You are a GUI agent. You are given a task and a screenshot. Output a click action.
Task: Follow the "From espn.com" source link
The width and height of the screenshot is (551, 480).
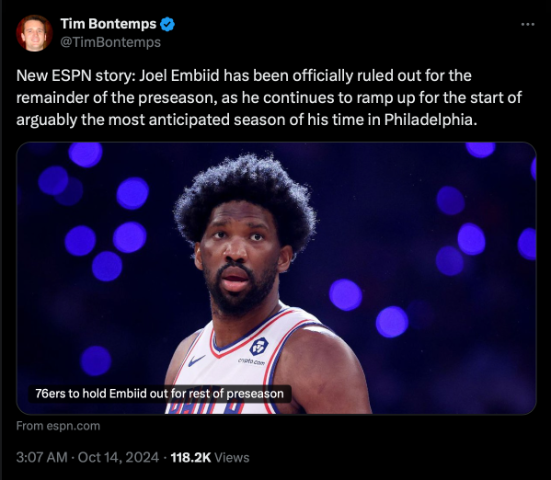click(x=58, y=426)
